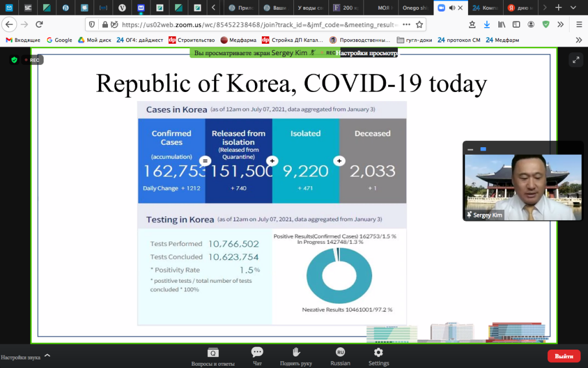Open Firefox downloads panel
Viewport: 588px width, 368px height.
pos(487,25)
